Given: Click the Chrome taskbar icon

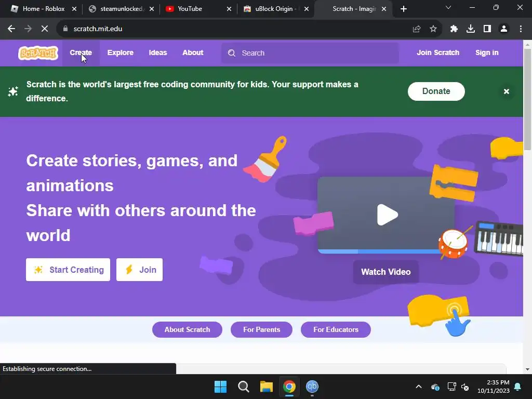Looking at the screenshot, I should click(x=289, y=387).
